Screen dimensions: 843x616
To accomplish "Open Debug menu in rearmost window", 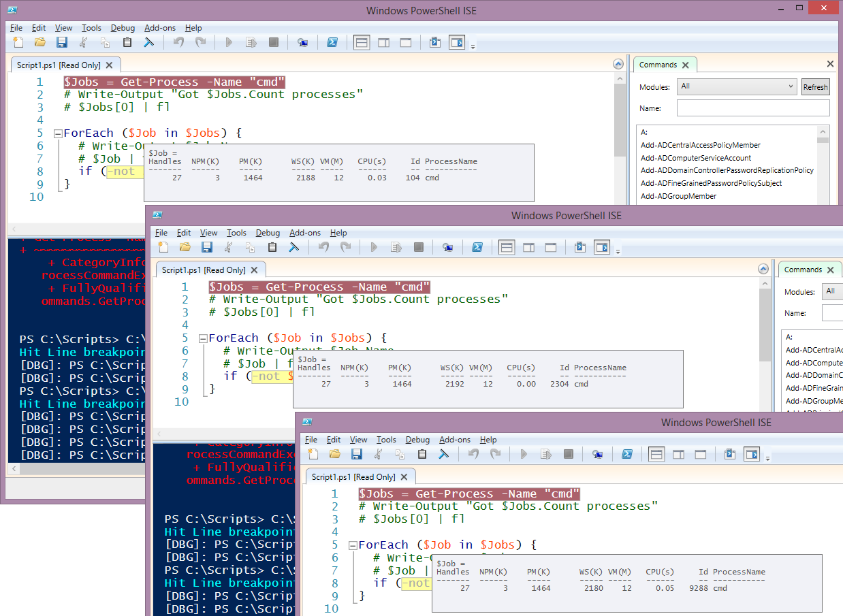I will tap(123, 28).
